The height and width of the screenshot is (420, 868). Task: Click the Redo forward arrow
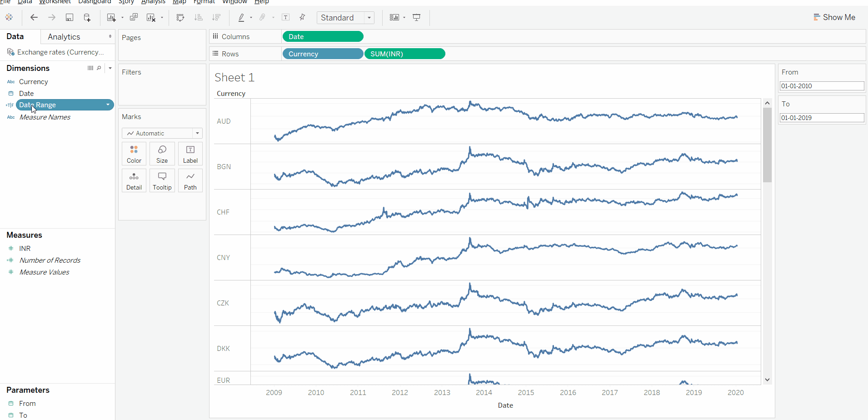coord(52,17)
